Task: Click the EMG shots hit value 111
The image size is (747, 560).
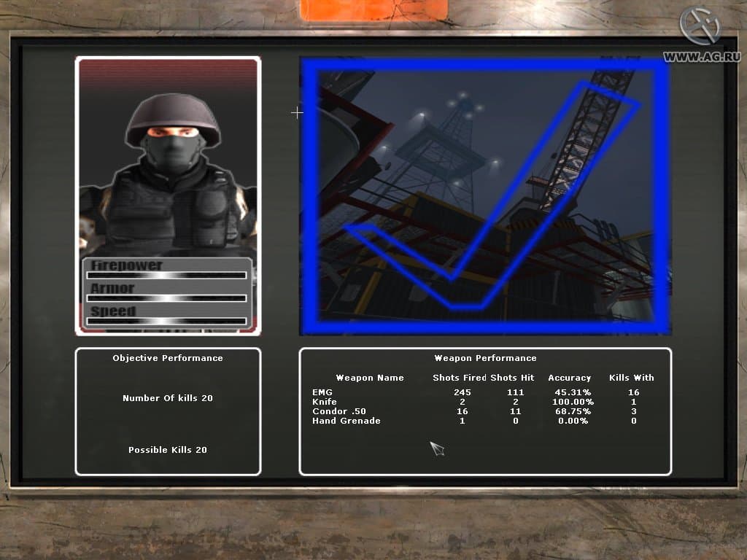Action: [516, 392]
